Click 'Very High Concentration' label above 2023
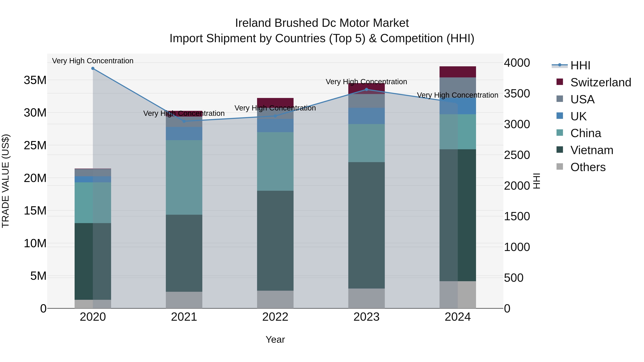 pyautogui.click(x=367, y=82)
